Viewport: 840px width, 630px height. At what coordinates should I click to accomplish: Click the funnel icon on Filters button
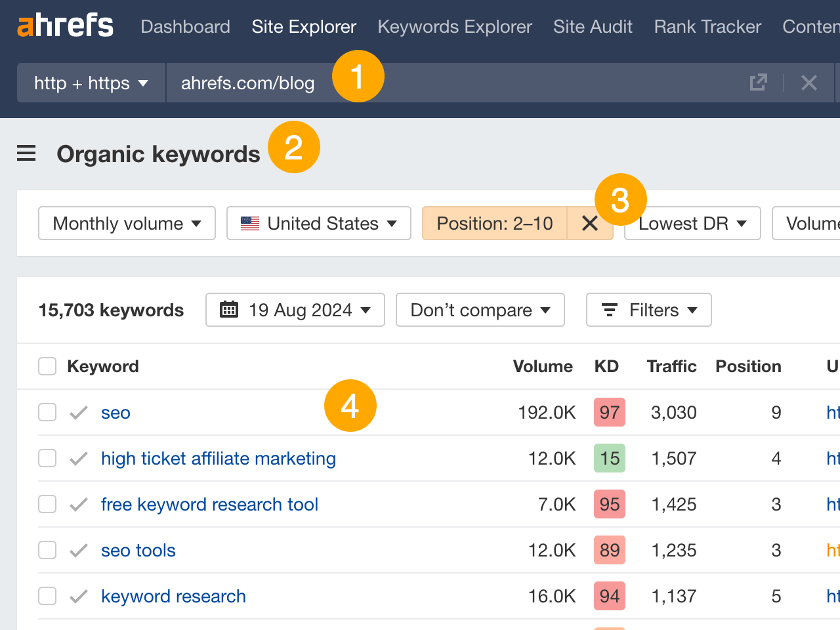(610, 309)
